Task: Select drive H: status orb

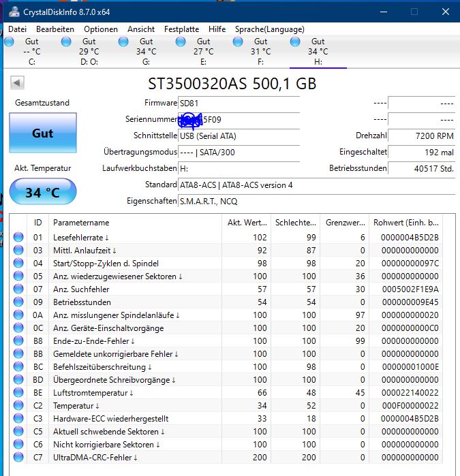Action: 295,42
